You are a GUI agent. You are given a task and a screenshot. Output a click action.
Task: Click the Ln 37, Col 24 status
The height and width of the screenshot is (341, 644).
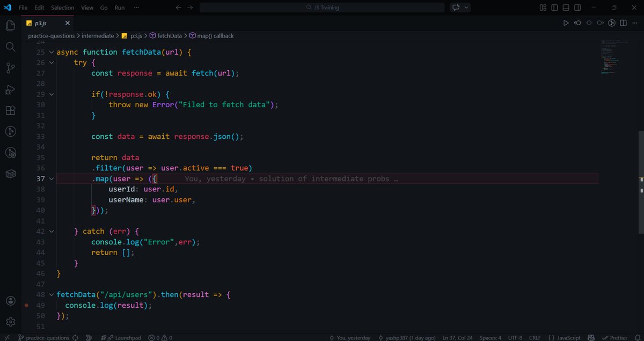(459, 338)
